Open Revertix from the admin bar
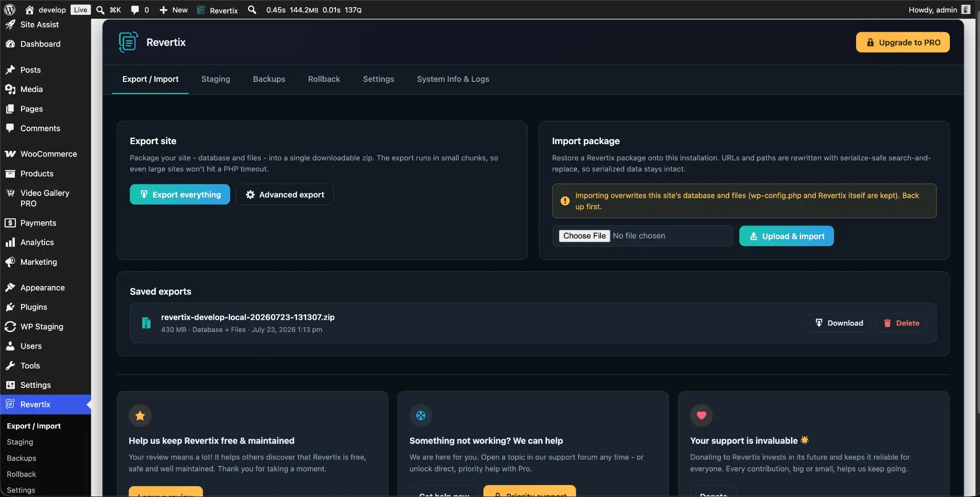Viewport: 980px width, 497px height. (217, 10)
